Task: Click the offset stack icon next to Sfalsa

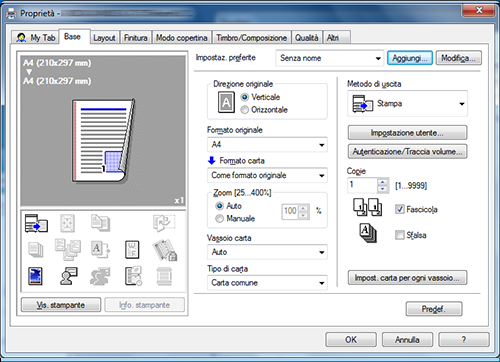Action: pos(368,233)
